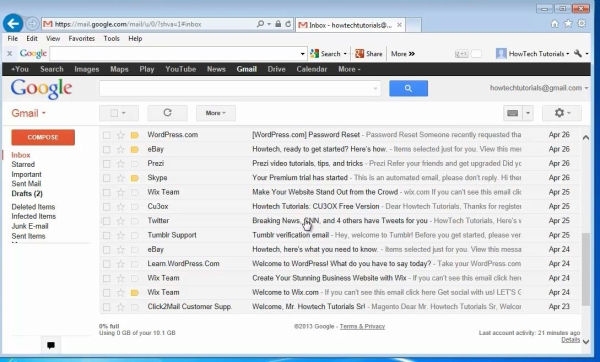The width and height of the screenshot is (600, 362).
Task: Go to Drive in the Google bar
Action: (276, 69)
